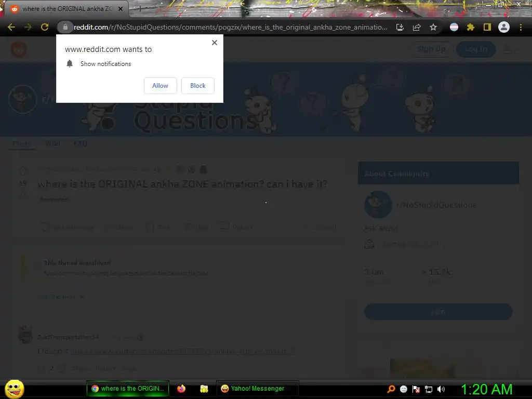
Task: Click the Log In button
Action: (x=476, y=49)
